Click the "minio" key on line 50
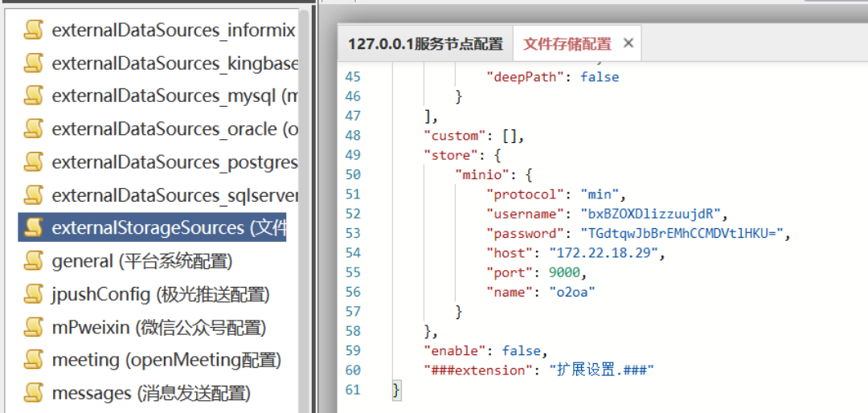The height and width of the screenshot is (413, 868). point(482,175)
